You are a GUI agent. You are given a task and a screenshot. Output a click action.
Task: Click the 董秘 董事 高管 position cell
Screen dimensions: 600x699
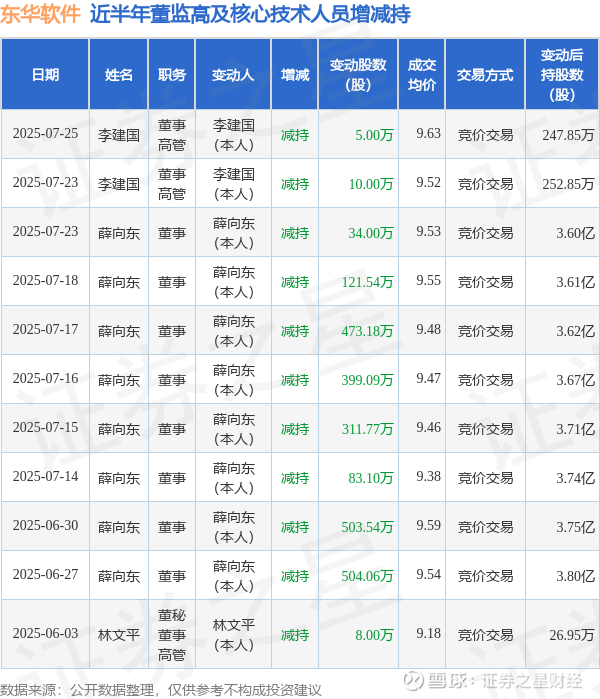(x=172, y=635)
